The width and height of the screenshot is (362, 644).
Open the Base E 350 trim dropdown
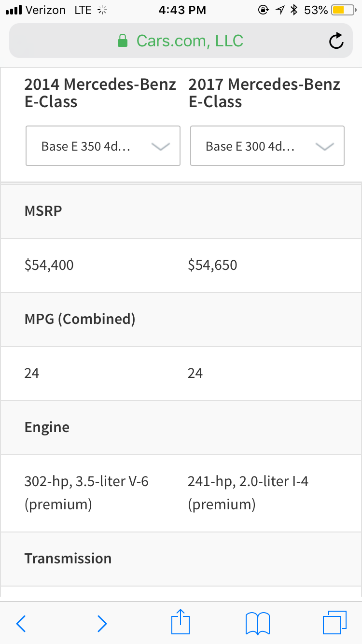[103, 146]
